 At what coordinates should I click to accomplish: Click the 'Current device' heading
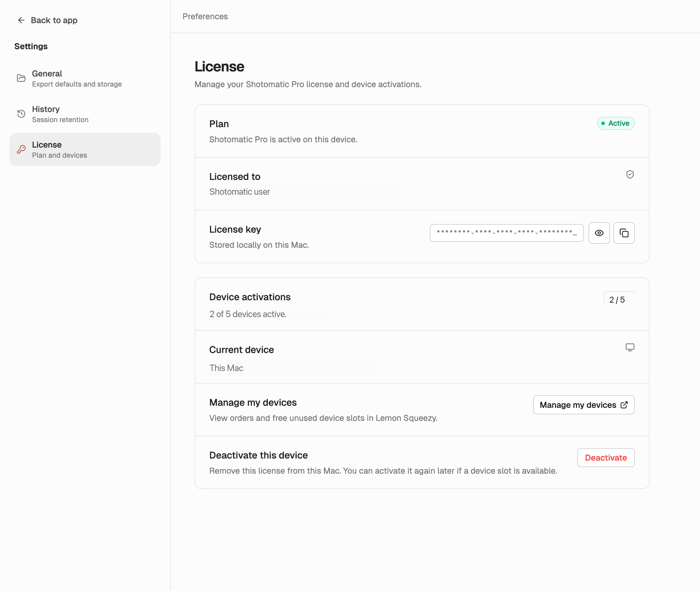click(242, 350)
